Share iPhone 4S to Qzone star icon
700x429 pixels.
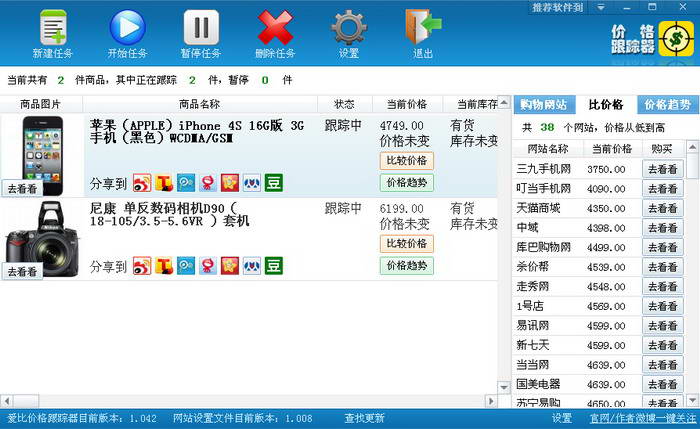click(x=230, y=183)
